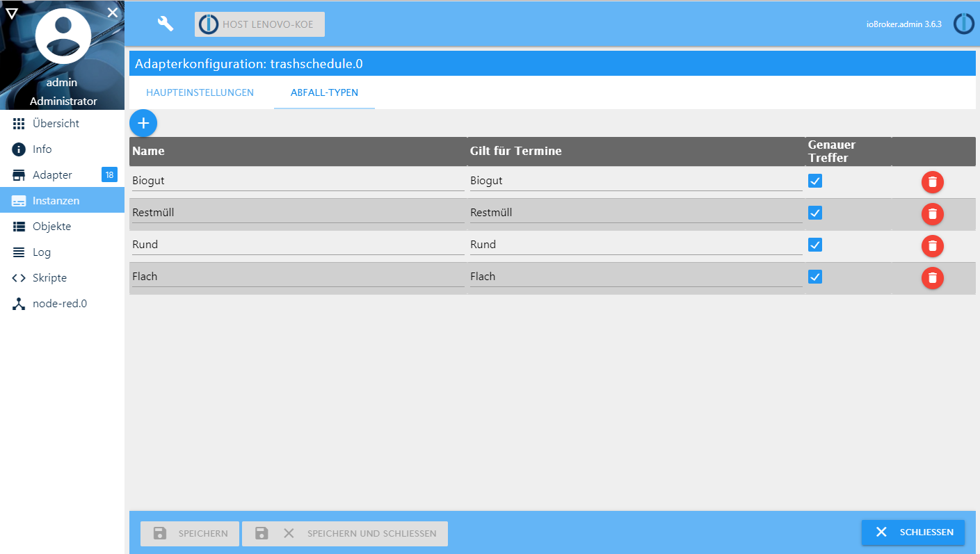Screen dimensions: 980x554
Task: Select the Abfall-Typen tab
Action: tap(324, 92)
